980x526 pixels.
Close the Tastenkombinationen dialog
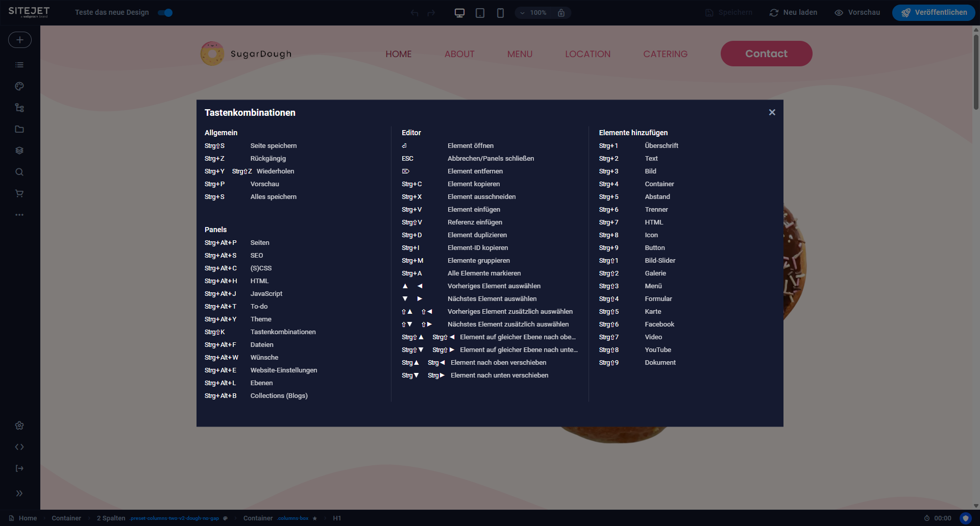coord(772,112)
